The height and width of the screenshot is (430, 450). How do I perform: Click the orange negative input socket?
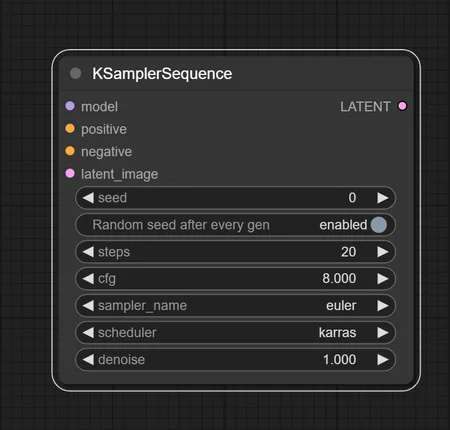point(70,151)
